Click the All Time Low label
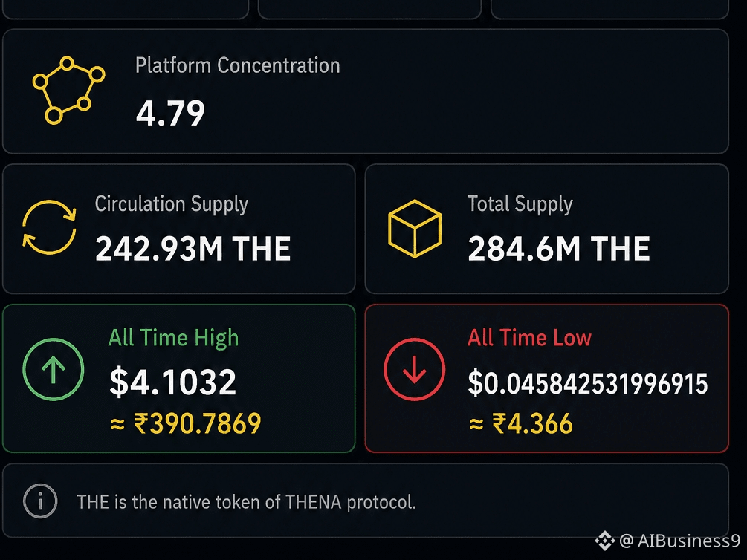Screen dimensions: 747x560 (529, 338)
